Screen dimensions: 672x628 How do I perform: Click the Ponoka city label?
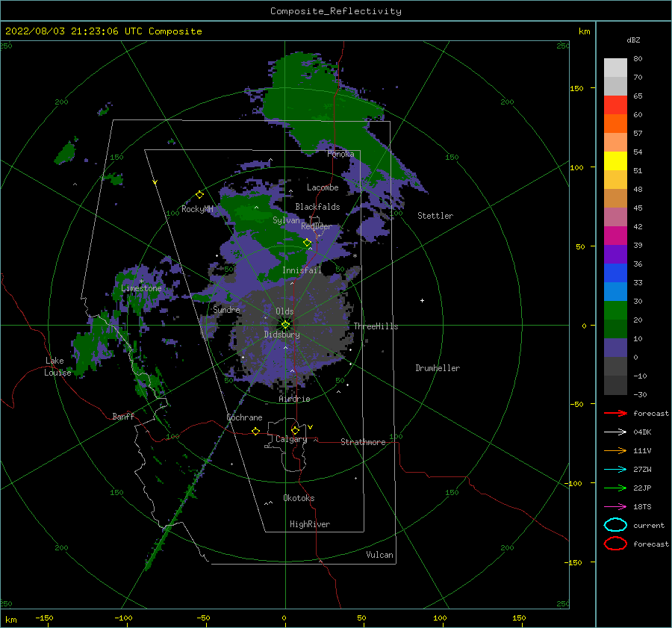tap(340, 154)
